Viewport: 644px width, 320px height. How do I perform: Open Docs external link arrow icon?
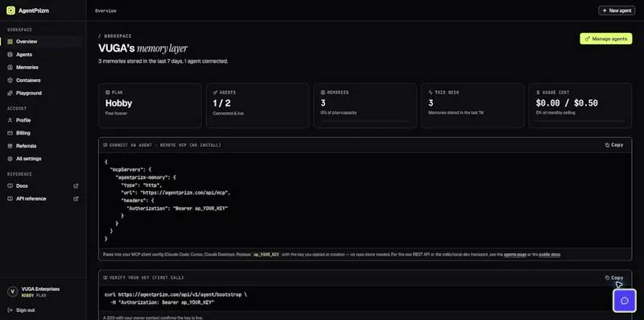(x=76, y=186)
